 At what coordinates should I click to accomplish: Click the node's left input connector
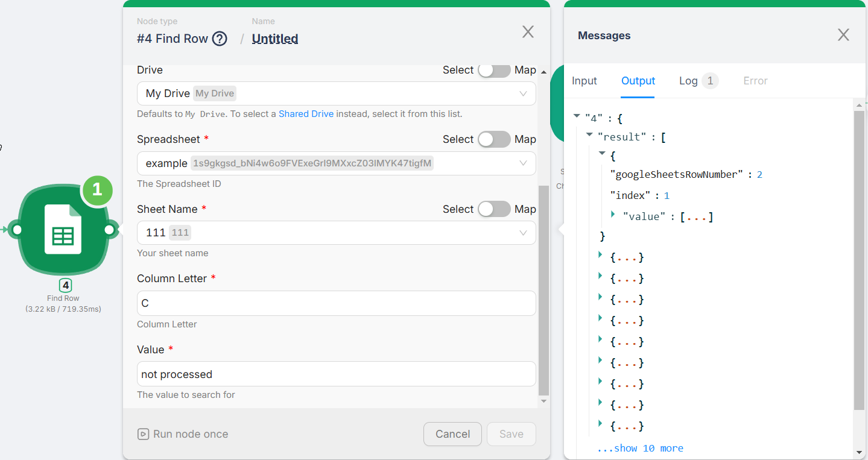pyautogui.click(x=17, y=230)
